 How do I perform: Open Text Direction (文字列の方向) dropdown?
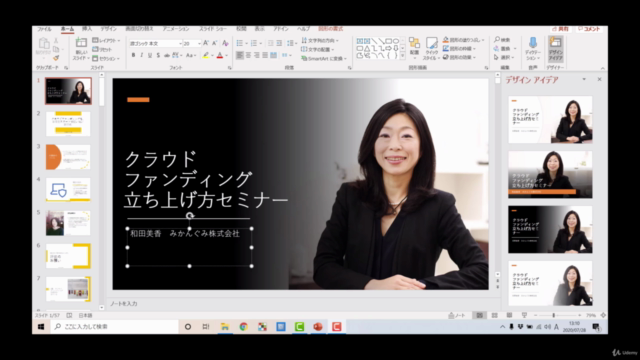[x=320, y=40]
